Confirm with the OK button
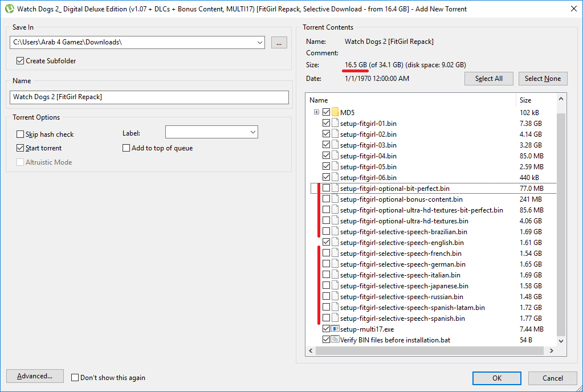This screenshot has height=392, width=583. 497,378
